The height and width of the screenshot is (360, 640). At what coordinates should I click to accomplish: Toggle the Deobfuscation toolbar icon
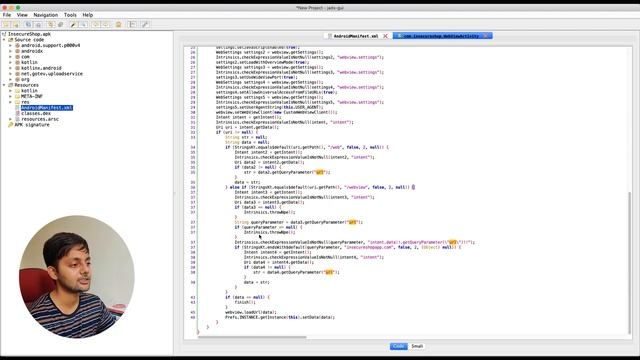coord(119,24)
